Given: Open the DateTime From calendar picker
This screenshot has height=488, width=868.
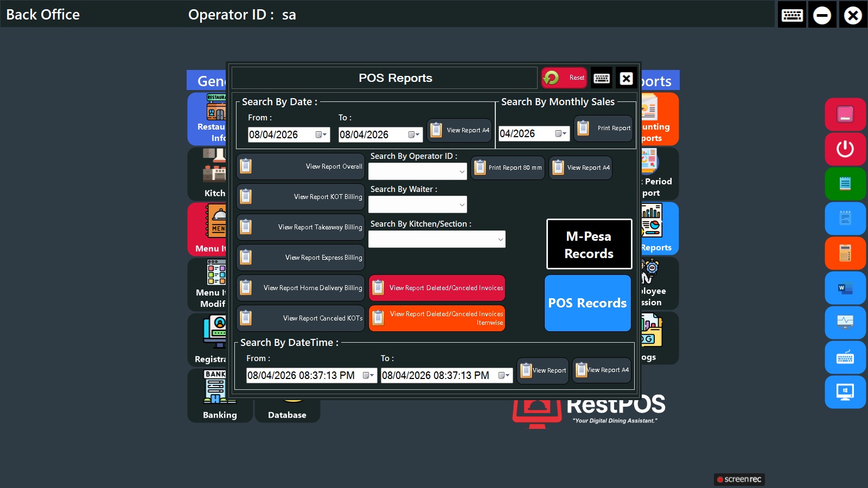Looking at the screenshot, I should click(368, 375).
